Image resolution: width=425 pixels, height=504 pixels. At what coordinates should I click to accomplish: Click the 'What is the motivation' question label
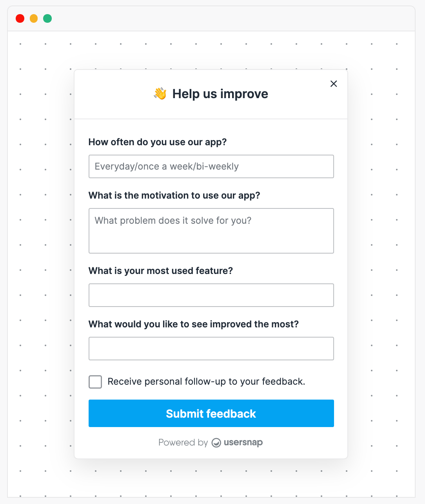(174, 195)
